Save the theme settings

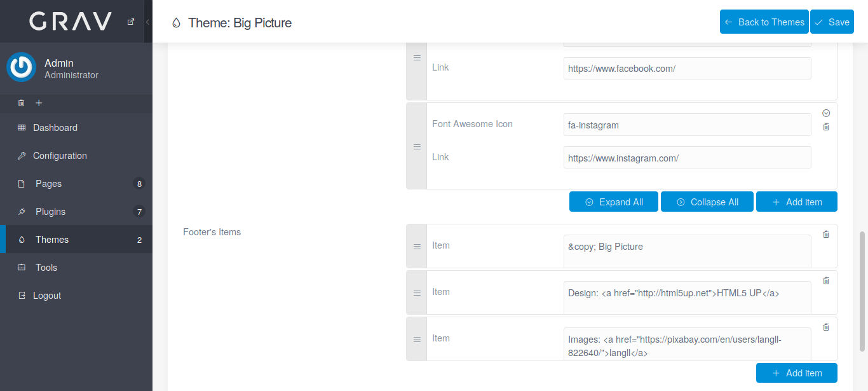[832, 22]
